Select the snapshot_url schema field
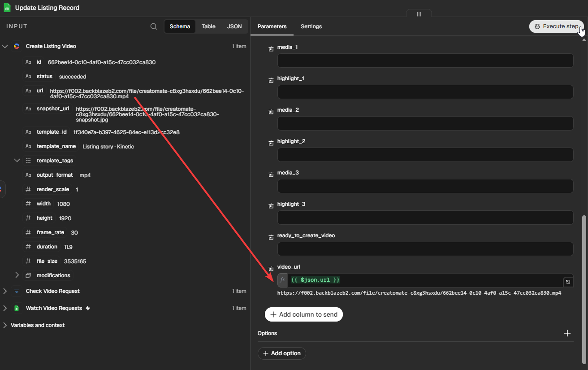The image size is (588, 370). click(x=53, y=109)
